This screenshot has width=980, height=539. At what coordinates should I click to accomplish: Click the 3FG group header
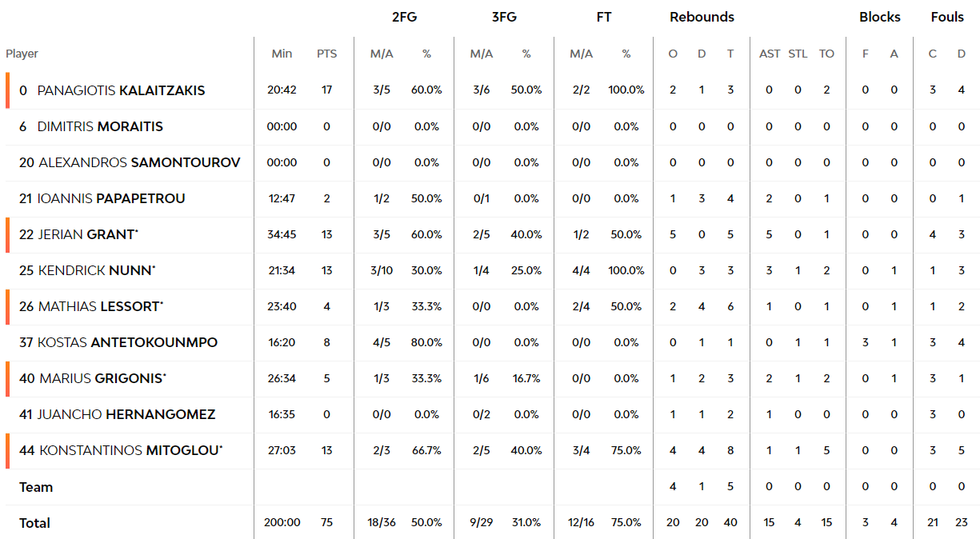[x=504, y=17]
